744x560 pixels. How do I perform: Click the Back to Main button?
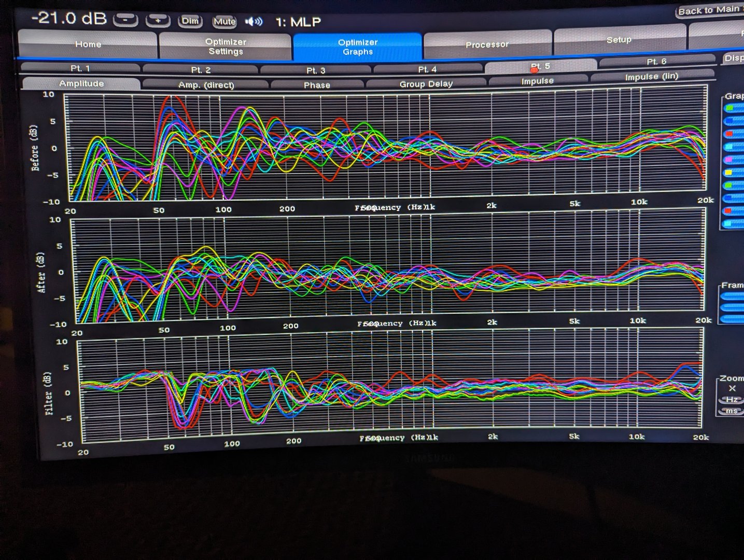(x=709, y=10)
